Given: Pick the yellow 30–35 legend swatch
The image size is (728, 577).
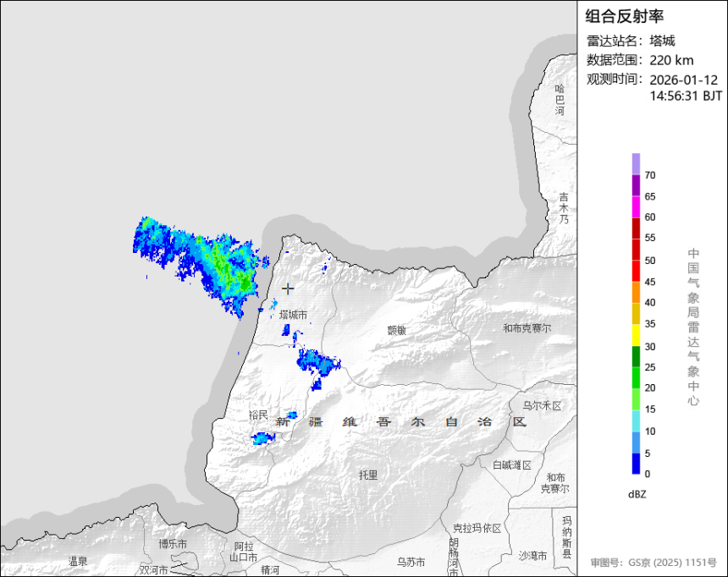Looking at the screenshot, I should 636,335.
